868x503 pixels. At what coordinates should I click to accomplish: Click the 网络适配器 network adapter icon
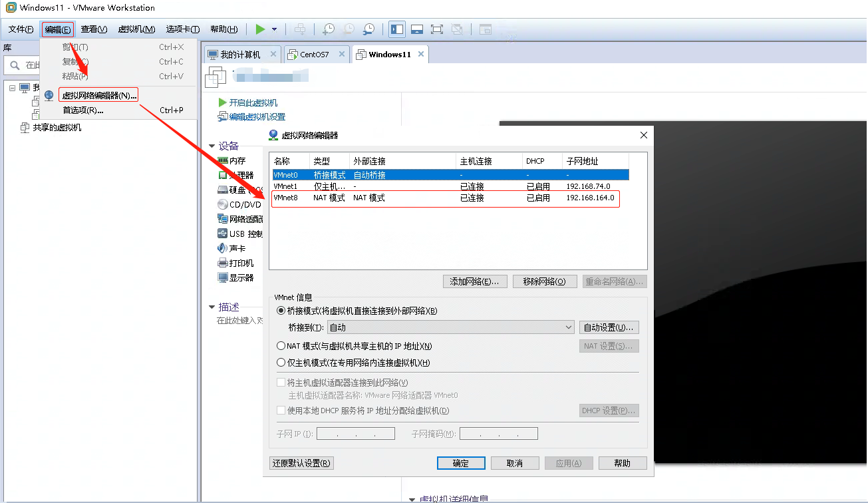click(223, 219)
